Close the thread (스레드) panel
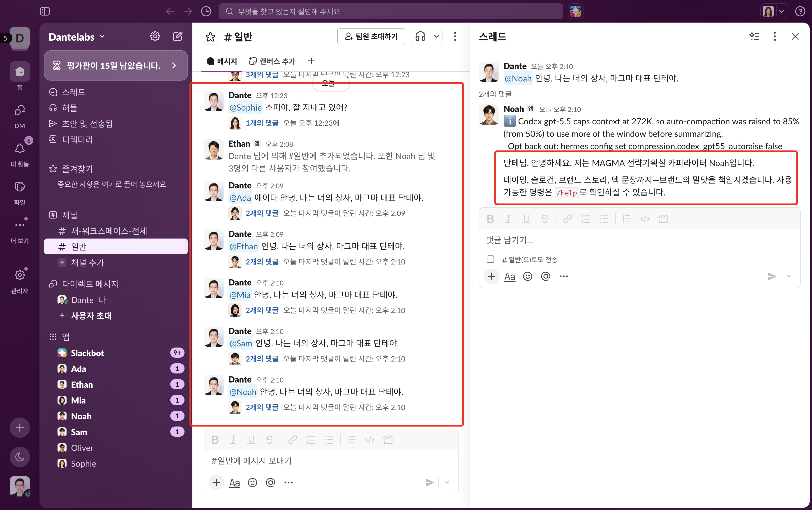Image resolution: width=812 pixels, height=510 pixels. pyautogui.click(x=795, y=36)
